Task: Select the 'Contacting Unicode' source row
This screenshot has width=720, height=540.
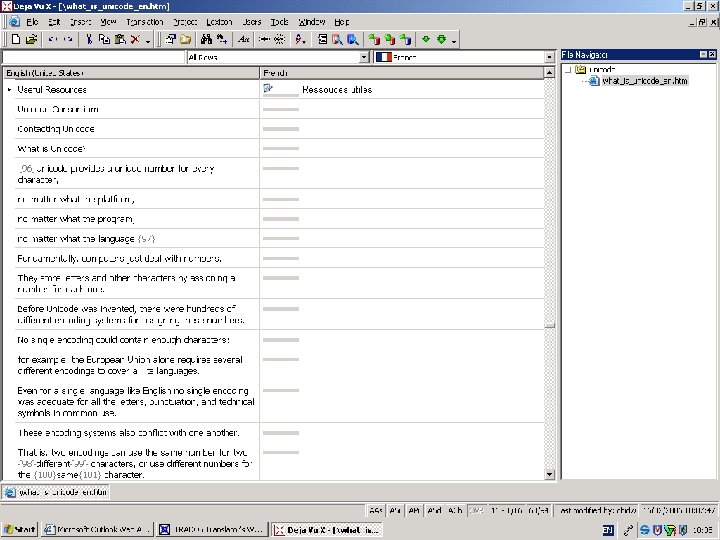Action: pyautogui.click(x=137, y=129)
